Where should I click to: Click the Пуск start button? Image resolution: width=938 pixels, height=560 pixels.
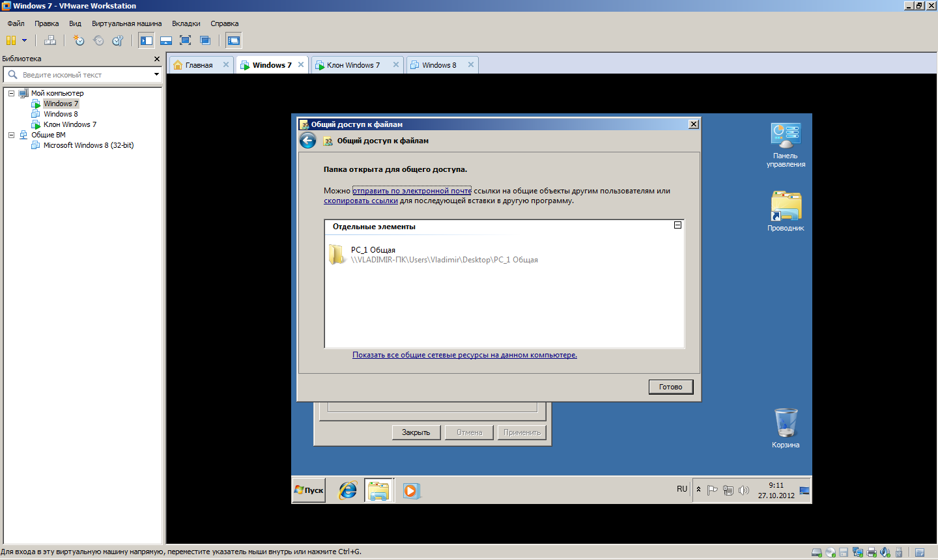point(309,490)
